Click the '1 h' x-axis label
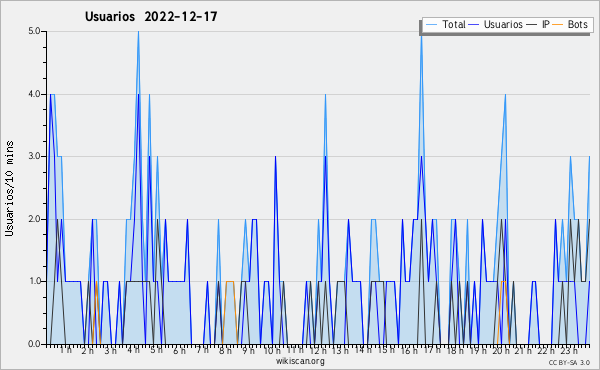The height and width of the screenshot is (370, 600). click(65, 350)
